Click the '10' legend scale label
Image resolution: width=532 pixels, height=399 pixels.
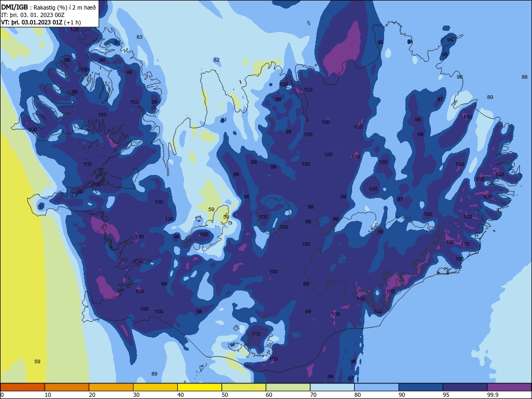point(48,395)
